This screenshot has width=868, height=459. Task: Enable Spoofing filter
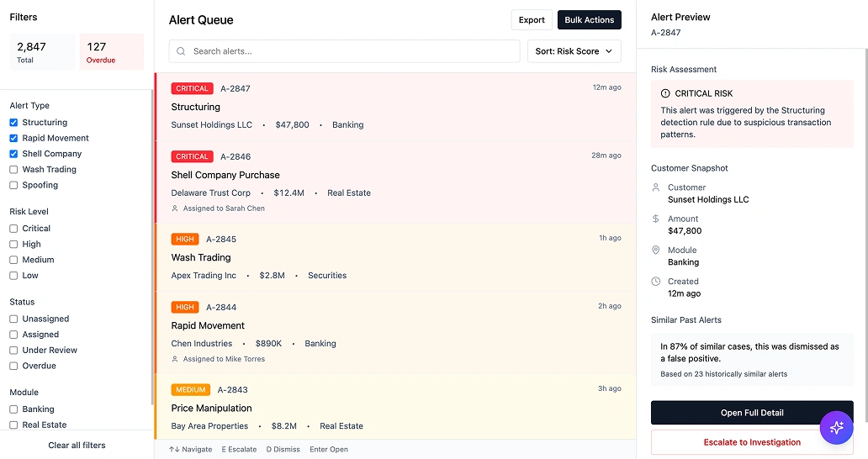[x=13, y=185]
